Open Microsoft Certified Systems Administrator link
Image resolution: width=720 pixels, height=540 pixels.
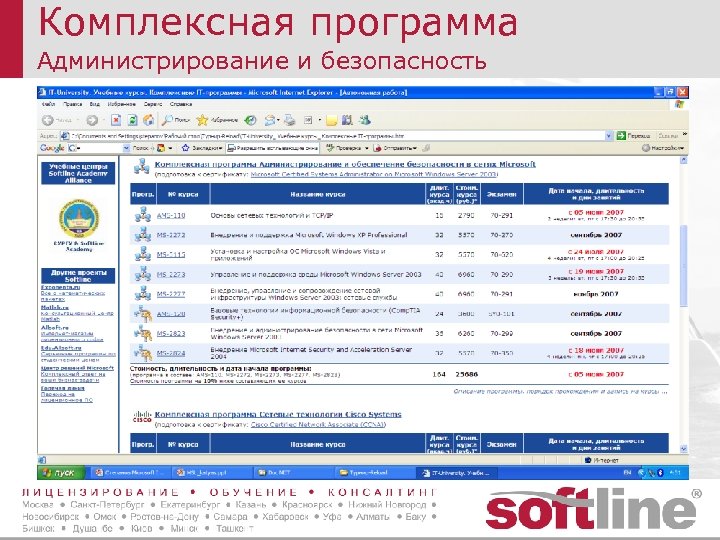point(374,174)
